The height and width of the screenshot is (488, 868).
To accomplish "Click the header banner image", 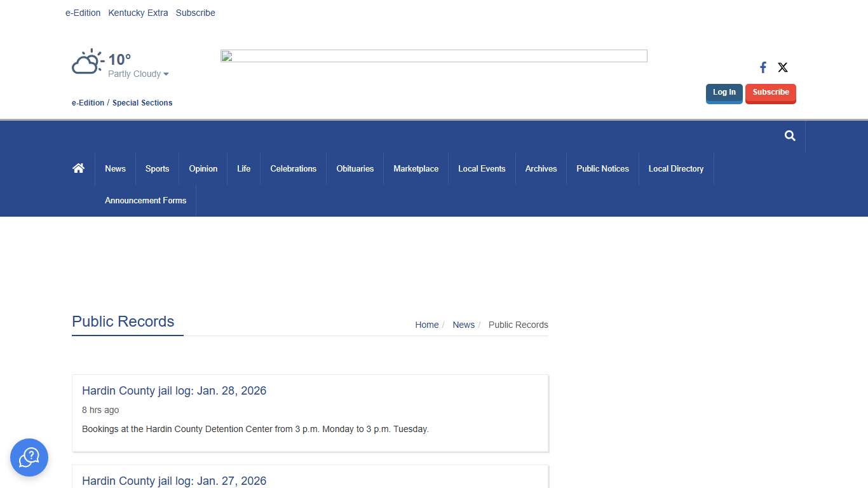I will coord(433,56).
